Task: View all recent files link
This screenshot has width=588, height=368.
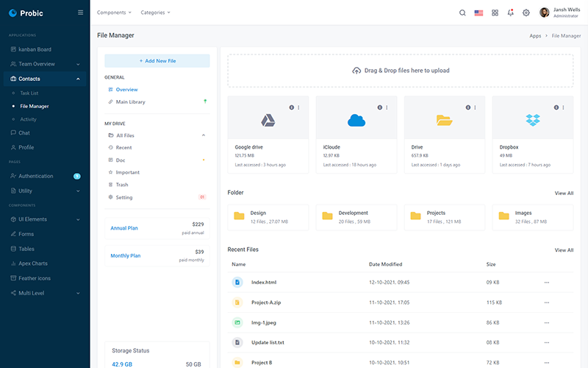Action: click(564, 250)
